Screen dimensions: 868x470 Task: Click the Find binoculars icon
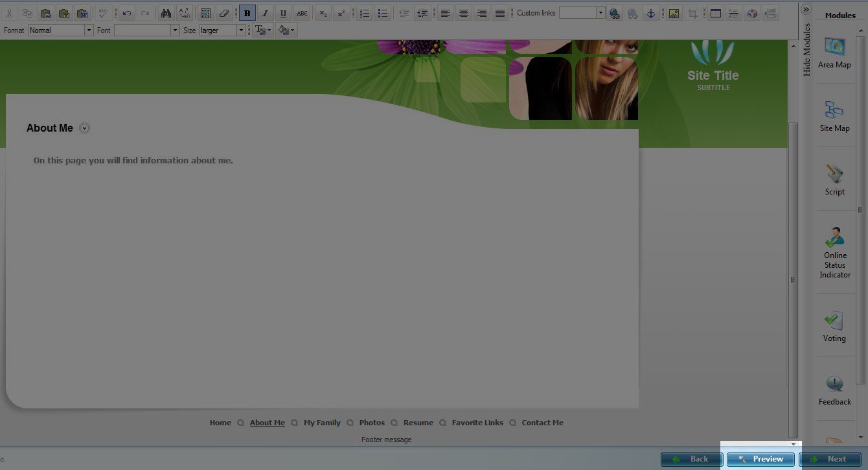166,13
